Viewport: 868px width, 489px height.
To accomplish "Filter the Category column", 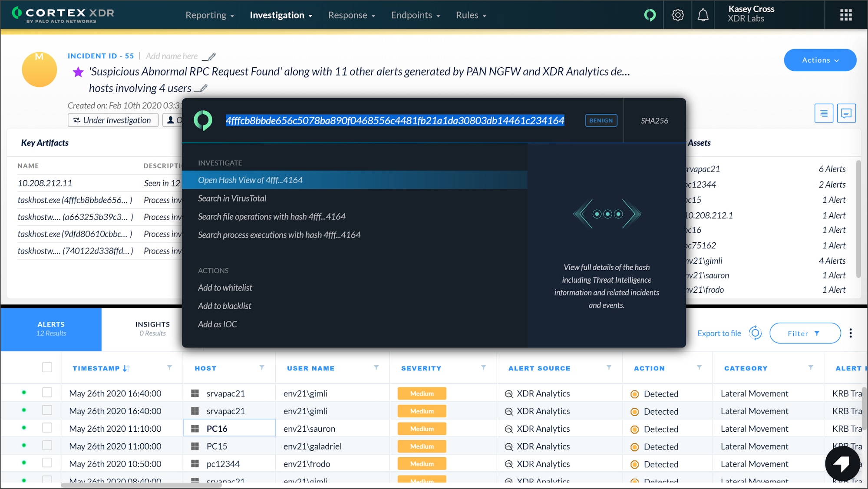I will click(811, 367).
